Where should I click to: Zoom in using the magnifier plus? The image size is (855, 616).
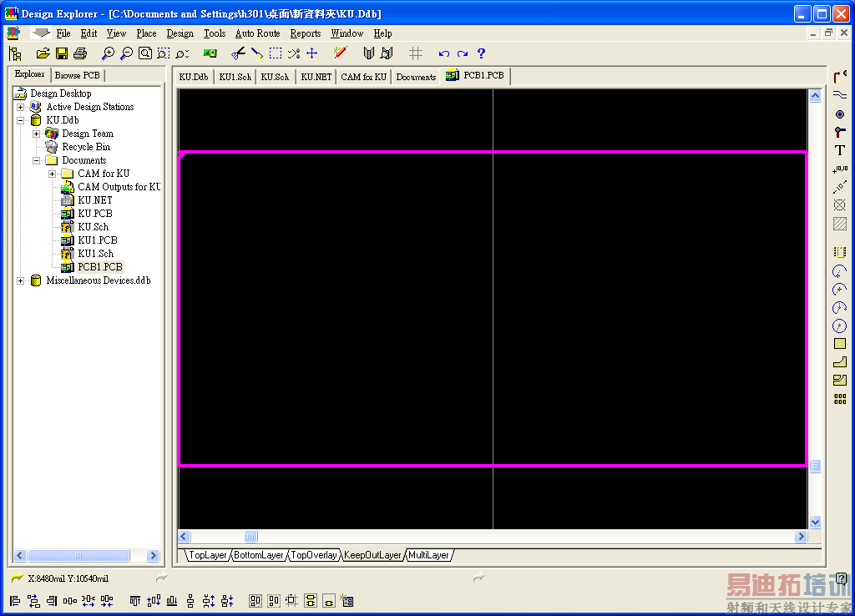click(108, 53)
